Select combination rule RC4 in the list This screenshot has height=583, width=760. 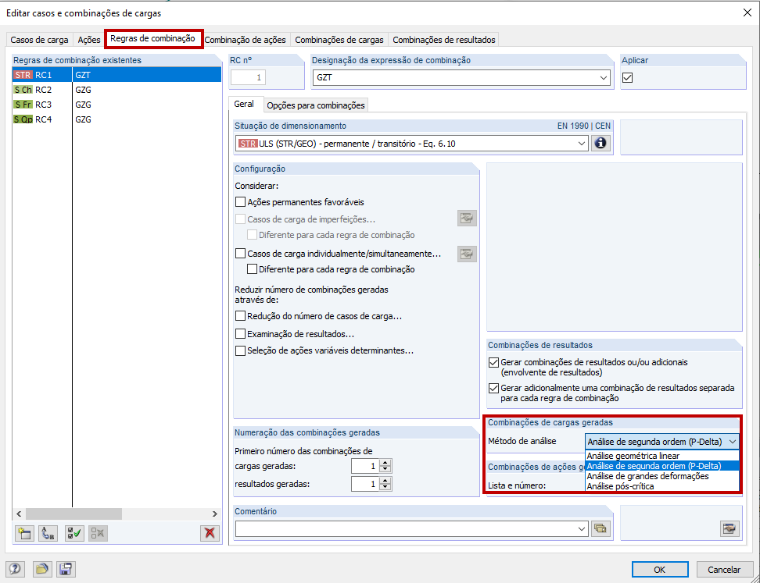(116, 119)
